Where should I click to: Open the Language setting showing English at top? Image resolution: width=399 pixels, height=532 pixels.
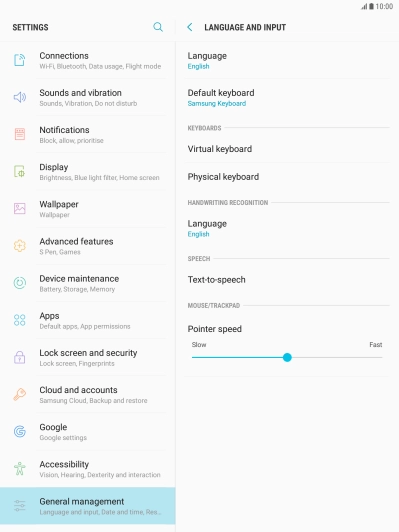tap(287, 60)
